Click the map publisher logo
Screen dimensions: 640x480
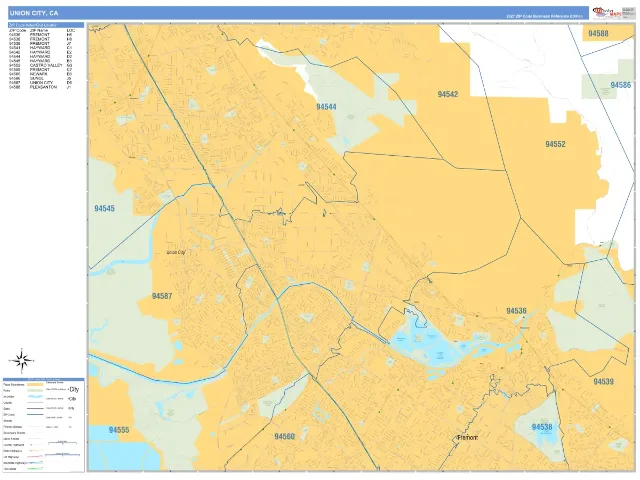coord(609,12)
